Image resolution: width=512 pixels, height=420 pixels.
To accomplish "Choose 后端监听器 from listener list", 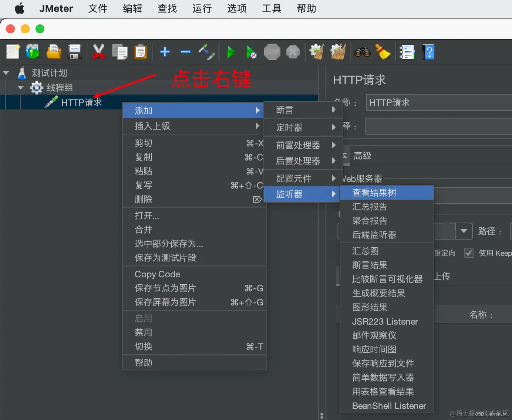I will 387,235.
